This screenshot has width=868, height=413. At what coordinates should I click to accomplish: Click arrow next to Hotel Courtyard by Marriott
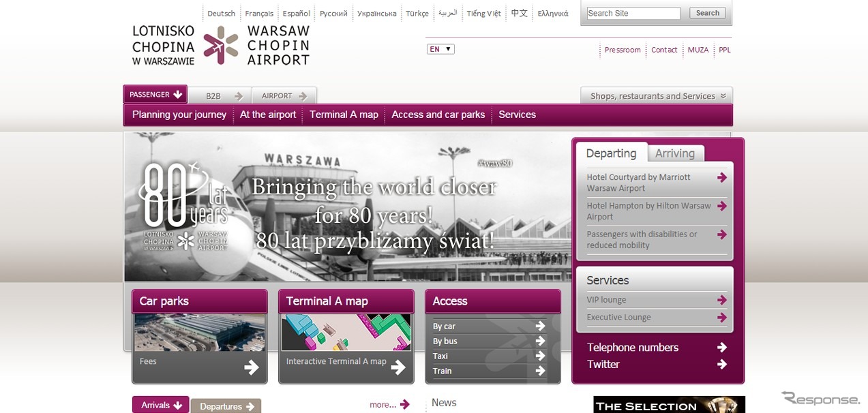pyautogui.click(x=722, y=178)
